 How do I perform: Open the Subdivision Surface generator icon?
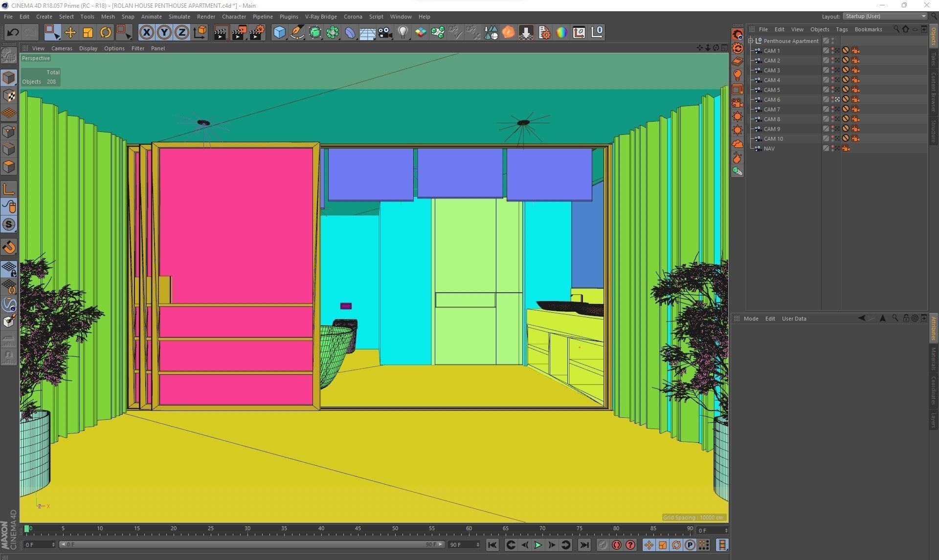coord(315,33)
